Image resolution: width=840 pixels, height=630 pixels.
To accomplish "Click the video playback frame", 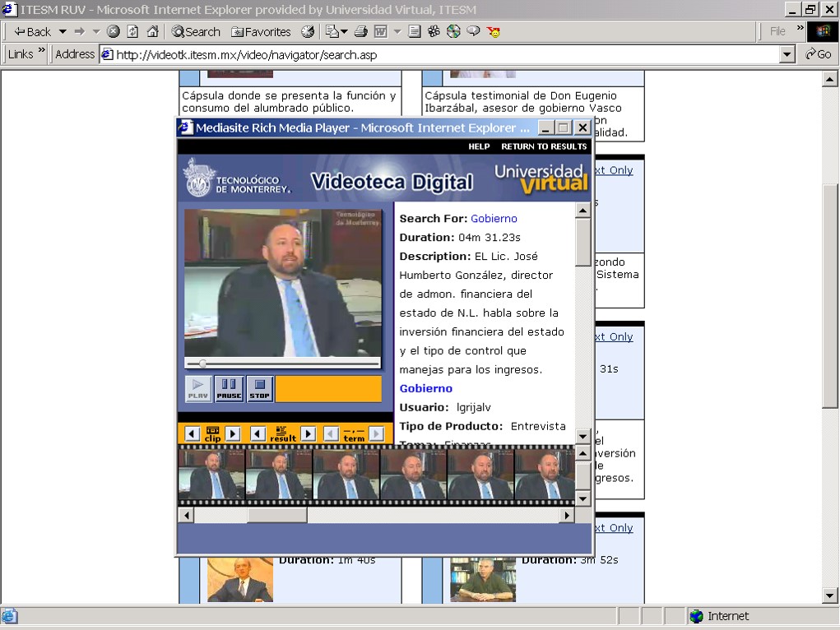I will coord(282,283).
